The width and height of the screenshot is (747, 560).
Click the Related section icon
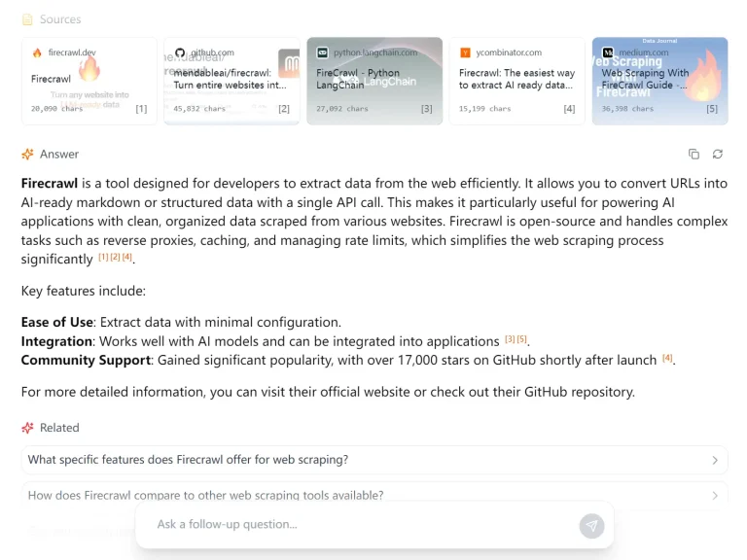27,428
